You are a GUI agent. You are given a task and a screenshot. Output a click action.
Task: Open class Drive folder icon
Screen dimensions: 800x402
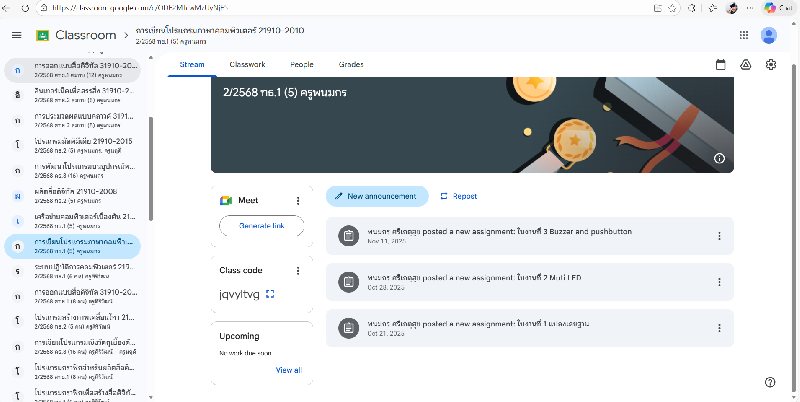(x=746, y=65)
